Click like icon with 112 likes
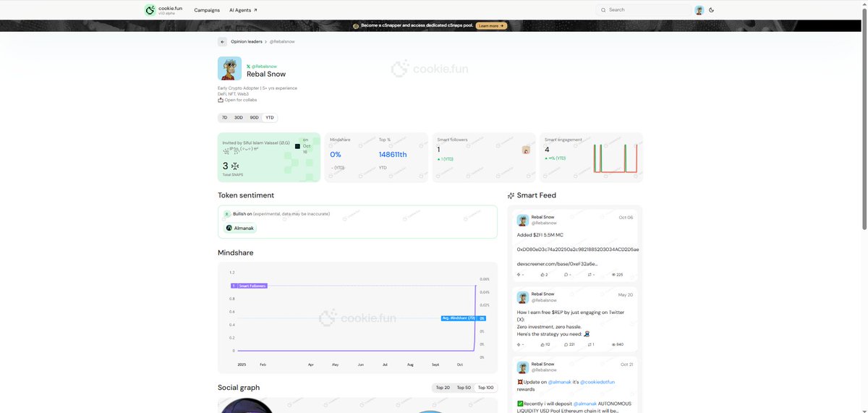Image resolution: width=868 pixels, height=413 pixels. [542, 344]
